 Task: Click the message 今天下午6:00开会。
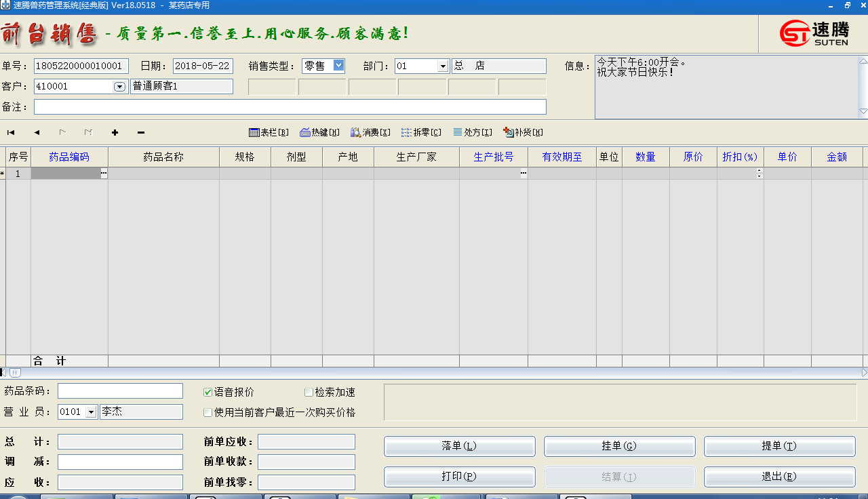[x=642, y=62]
